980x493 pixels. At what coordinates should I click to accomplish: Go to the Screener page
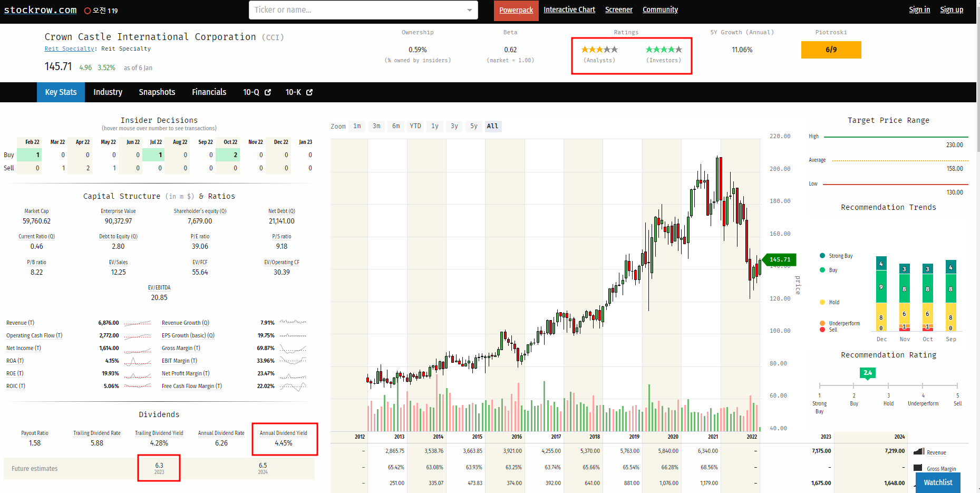pos(619,9)
